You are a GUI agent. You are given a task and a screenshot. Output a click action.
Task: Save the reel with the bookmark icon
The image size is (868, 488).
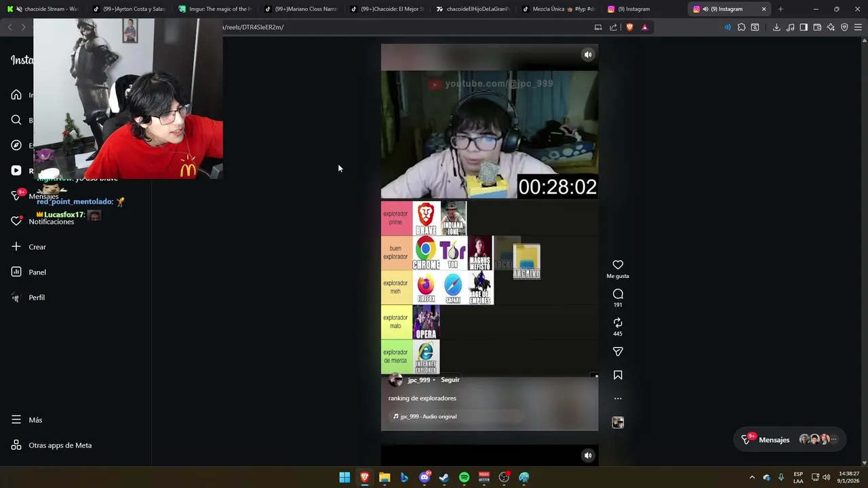[618, 375]
